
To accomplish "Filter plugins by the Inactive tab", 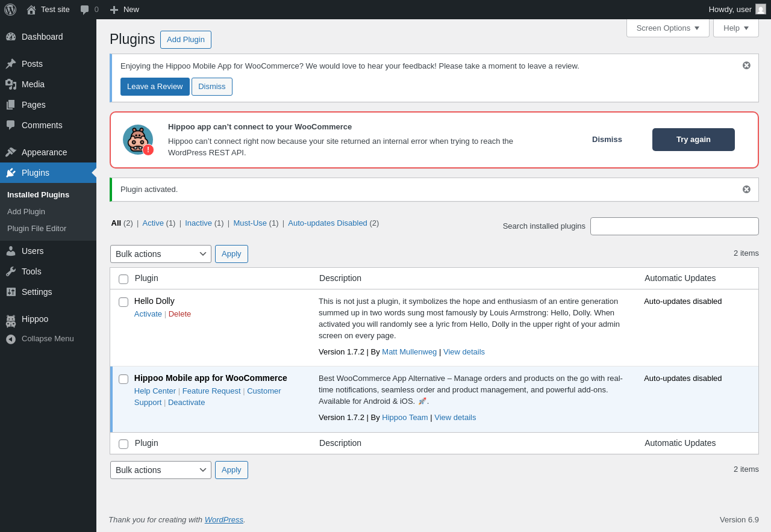I will coord(198,223).
